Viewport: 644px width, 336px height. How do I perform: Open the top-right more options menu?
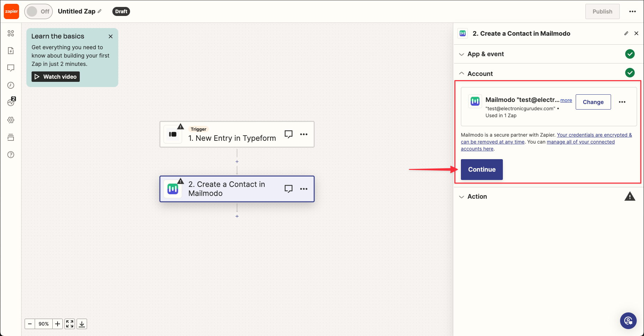(633, 11)
